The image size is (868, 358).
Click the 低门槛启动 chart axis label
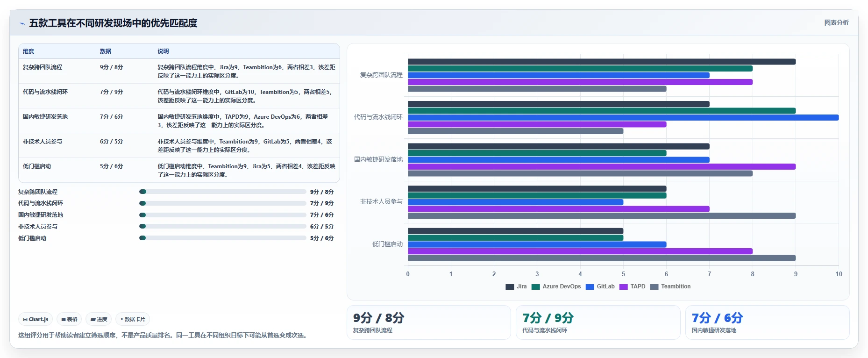tap(387, 244)
